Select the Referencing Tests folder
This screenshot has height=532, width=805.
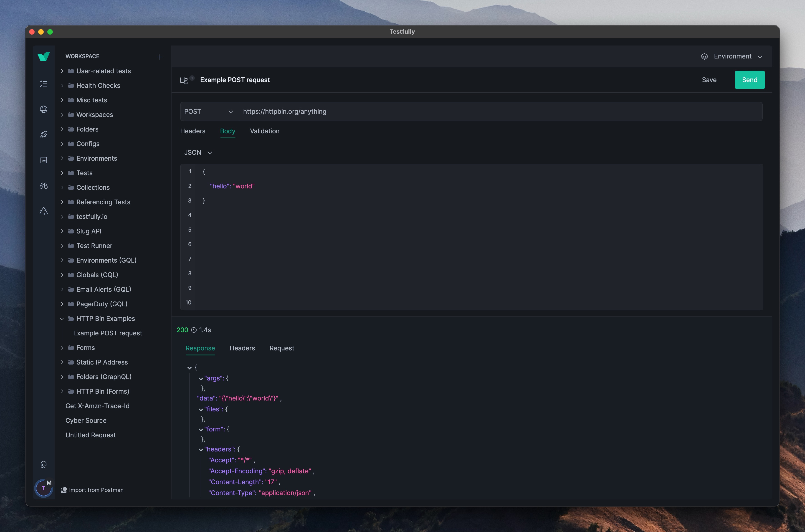[x=103, y=202]
